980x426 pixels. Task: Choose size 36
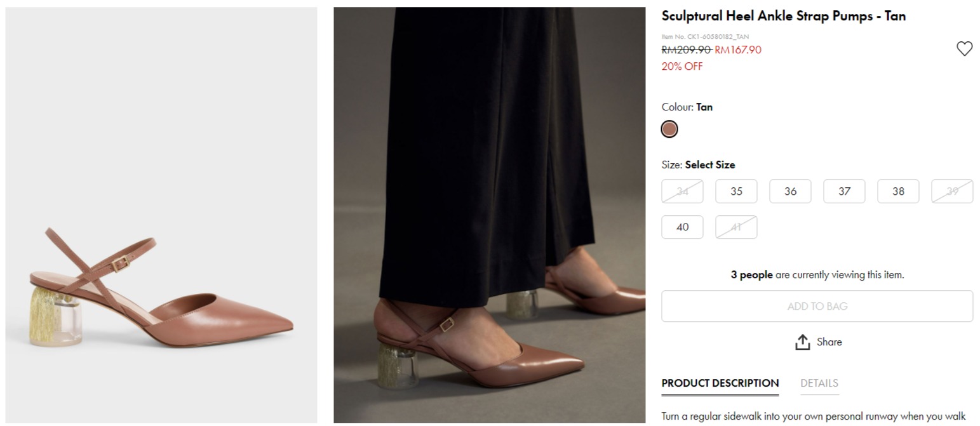tap(790, 191)
